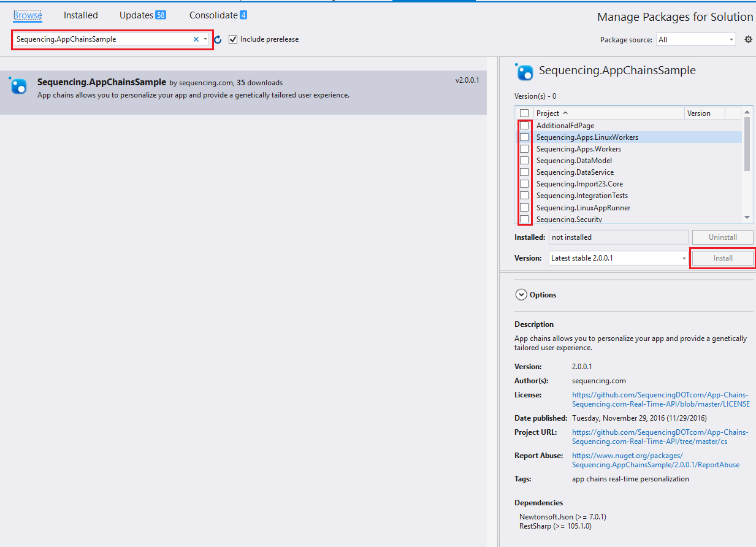Select the Sequencing.Import23.Core project row
The width and height of the screenshot is (756, 547).
click(x=629, y=184)
